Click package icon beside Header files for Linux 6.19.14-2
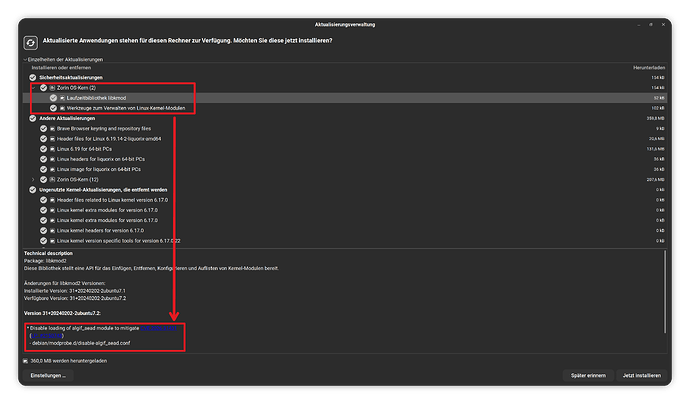690x404 pixels. coord(52,139)
